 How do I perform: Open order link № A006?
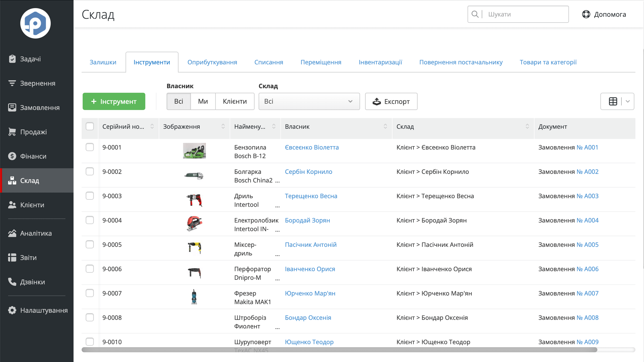(x=587, y=269)
